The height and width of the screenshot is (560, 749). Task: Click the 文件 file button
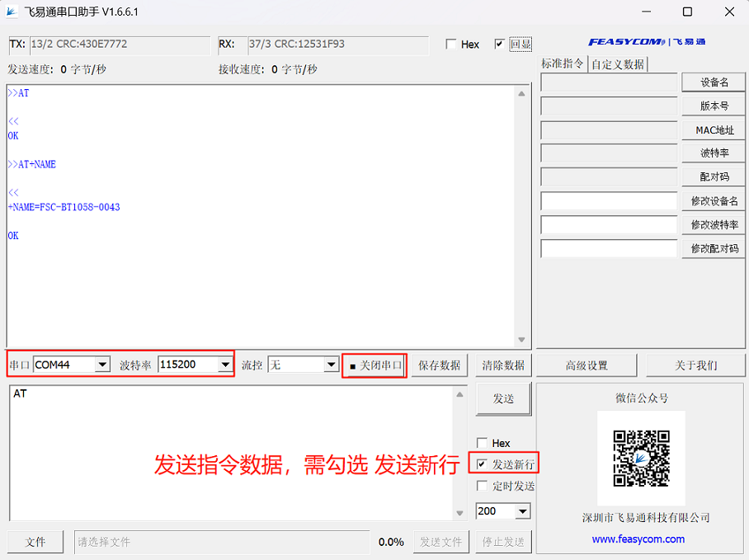pyautogui.click(x=35, y=542)
